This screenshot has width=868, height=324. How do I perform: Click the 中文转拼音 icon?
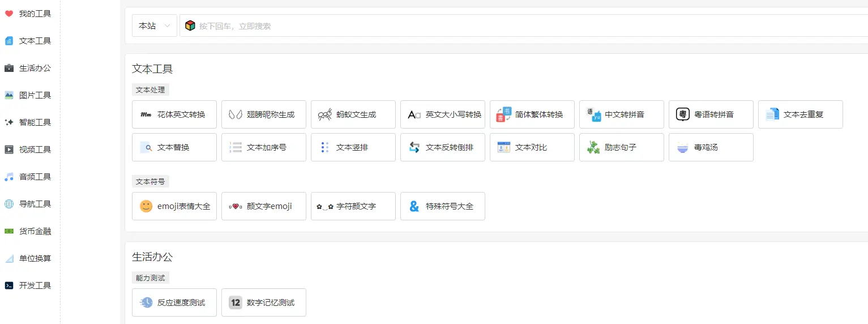coord(593,114)
